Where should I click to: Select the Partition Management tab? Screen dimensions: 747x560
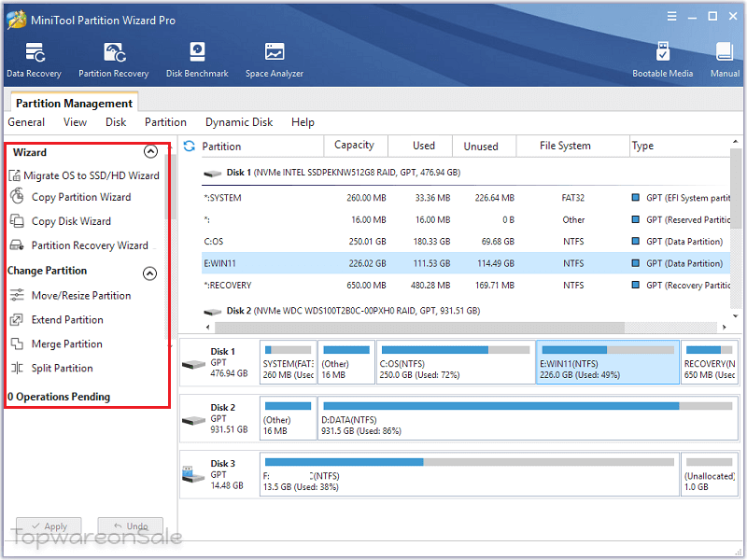(x=75, y=103)
